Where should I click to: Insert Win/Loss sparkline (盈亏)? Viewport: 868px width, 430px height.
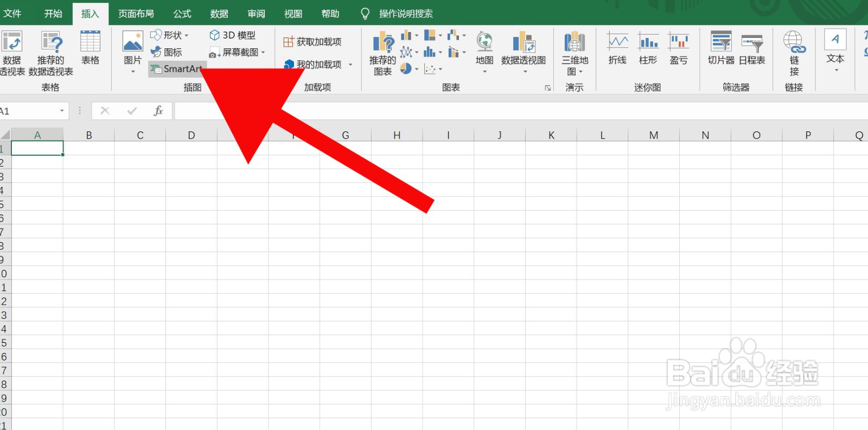(678, 48)
